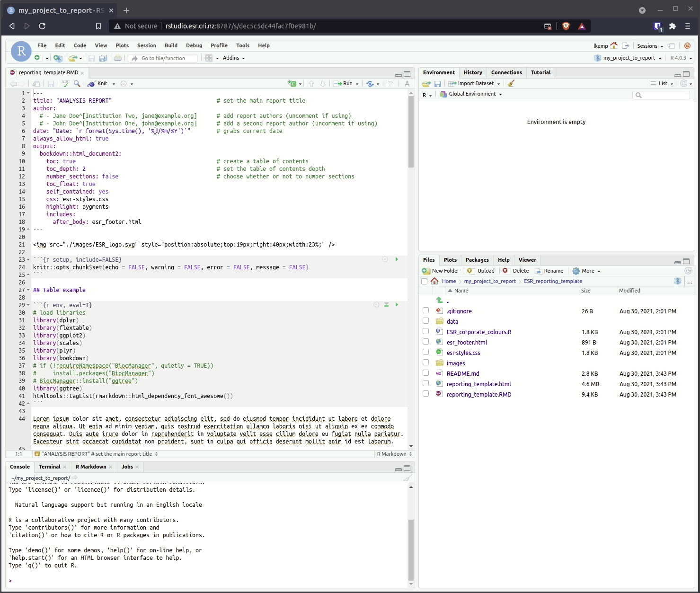Click the Delete file button

point(516,271)
